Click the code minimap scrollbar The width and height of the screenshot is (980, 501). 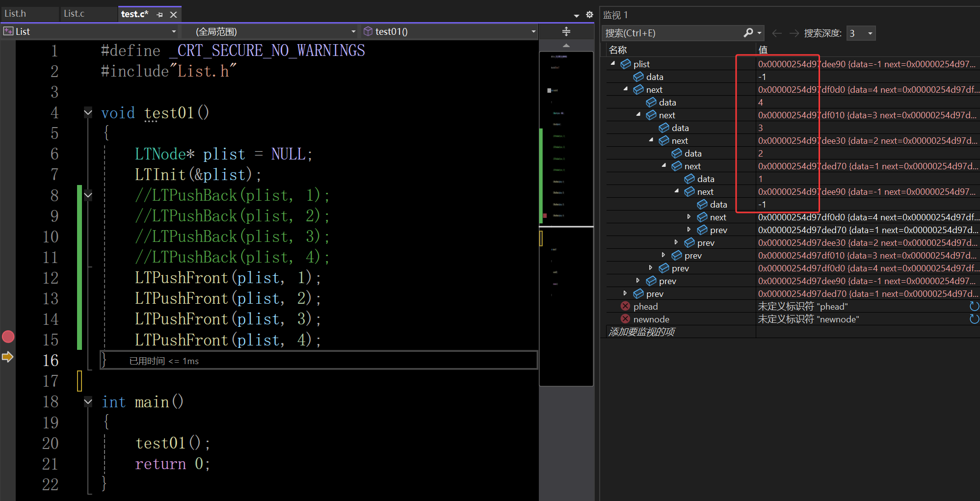coord(566,218)
